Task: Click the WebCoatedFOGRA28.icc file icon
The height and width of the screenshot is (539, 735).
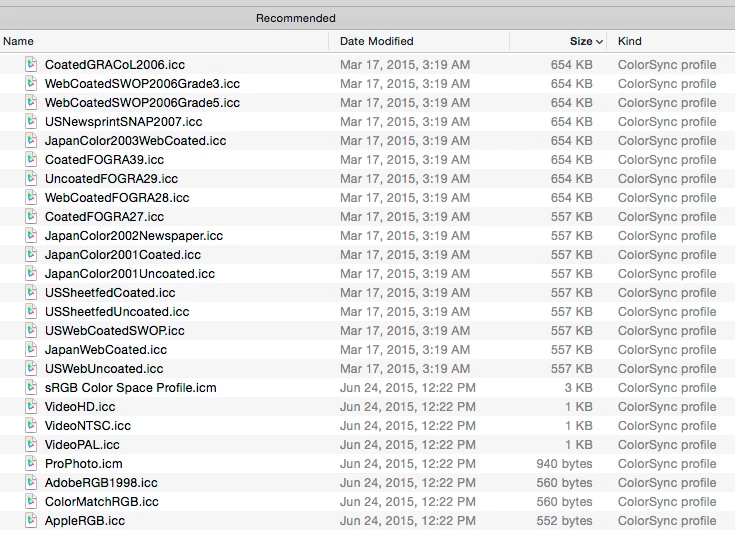Action: click(31, 197)
